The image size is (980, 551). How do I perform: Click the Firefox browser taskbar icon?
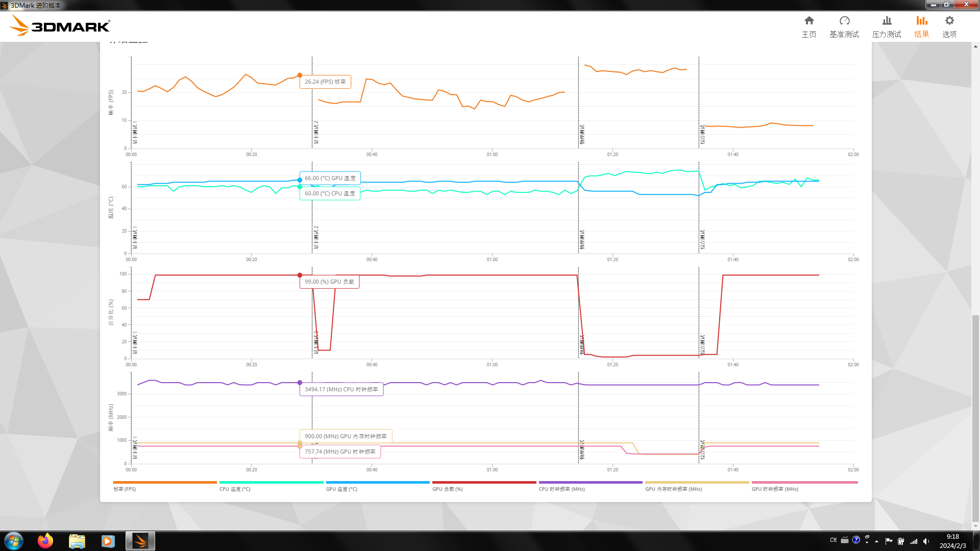click(x=46, y=541)
